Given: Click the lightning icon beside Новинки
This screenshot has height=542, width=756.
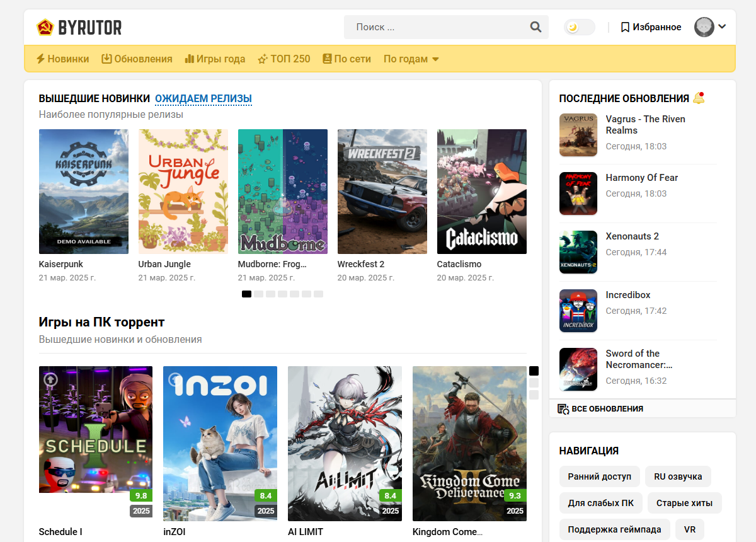Looking at the screenshot, I should [x=40, y=59].
